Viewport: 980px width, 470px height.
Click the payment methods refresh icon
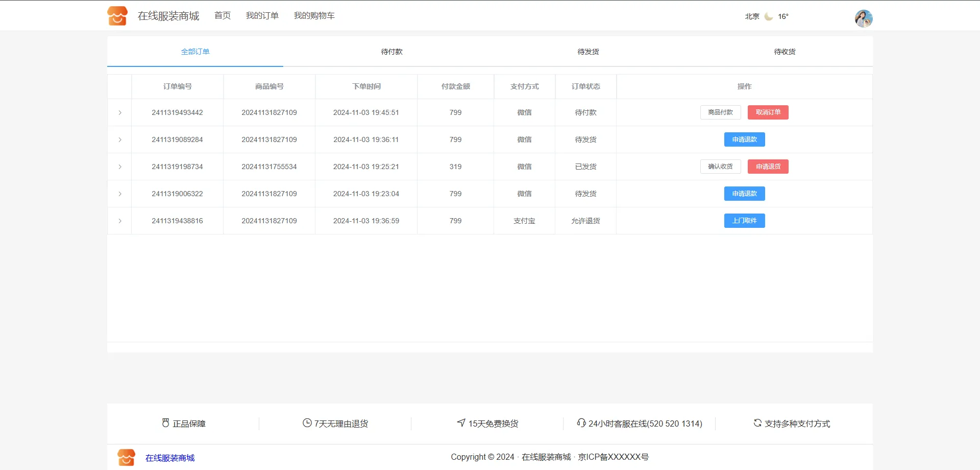[x=757, y=423]
